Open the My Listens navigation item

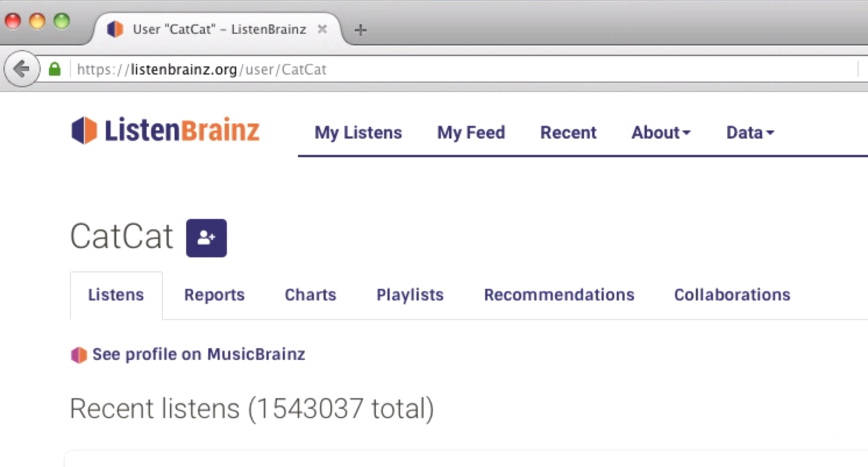(358, 133)
